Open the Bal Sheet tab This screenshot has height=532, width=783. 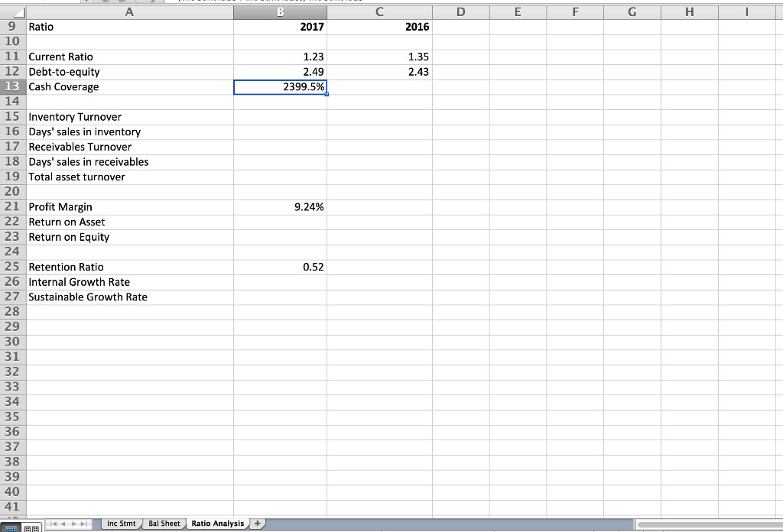coord(164,524)
